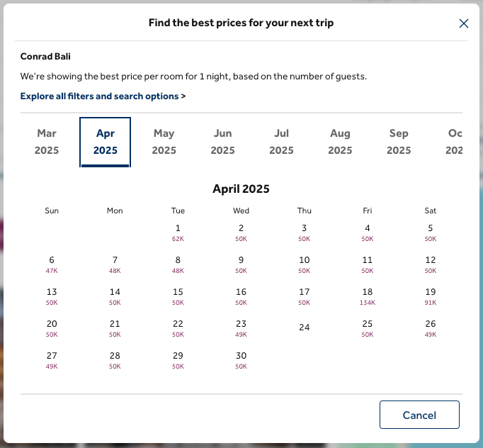Choose the Jul 2025 tab

point(281,142)
